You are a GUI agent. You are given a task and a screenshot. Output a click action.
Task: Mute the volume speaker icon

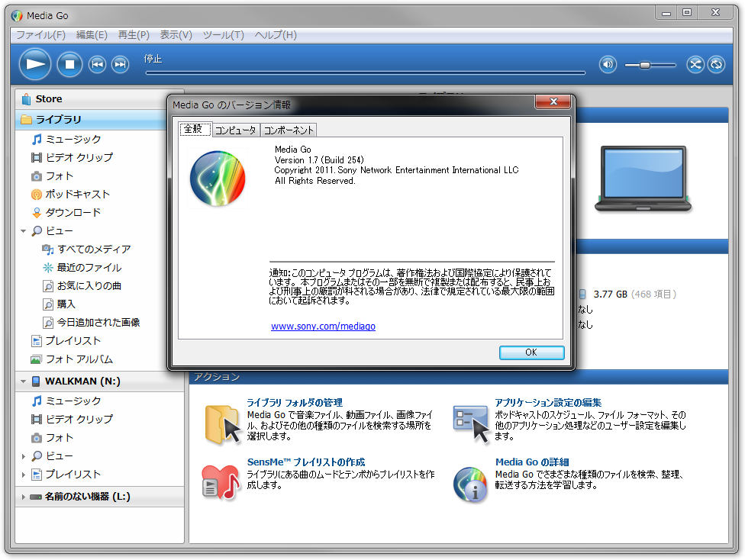coord(608,64)
